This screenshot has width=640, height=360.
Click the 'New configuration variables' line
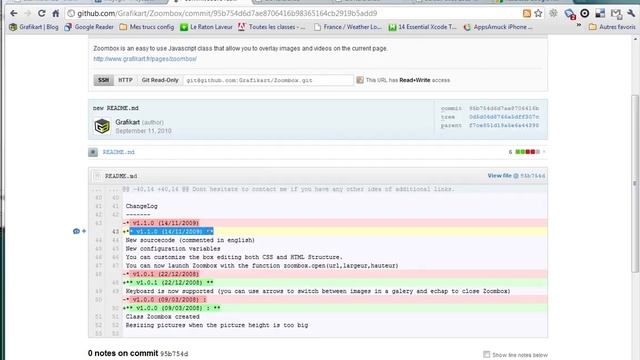[x=173, y=249]
